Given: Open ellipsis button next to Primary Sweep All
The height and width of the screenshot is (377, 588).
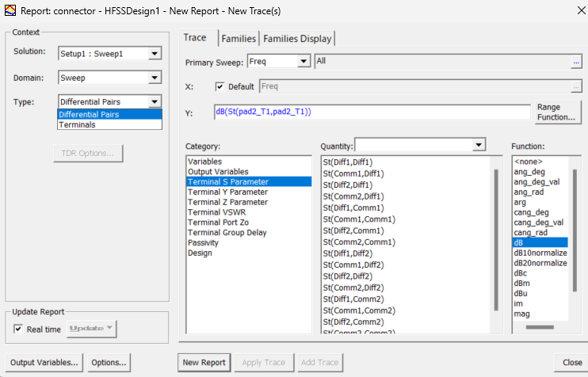Looking at the screenshot, I should tap(576, 62).
